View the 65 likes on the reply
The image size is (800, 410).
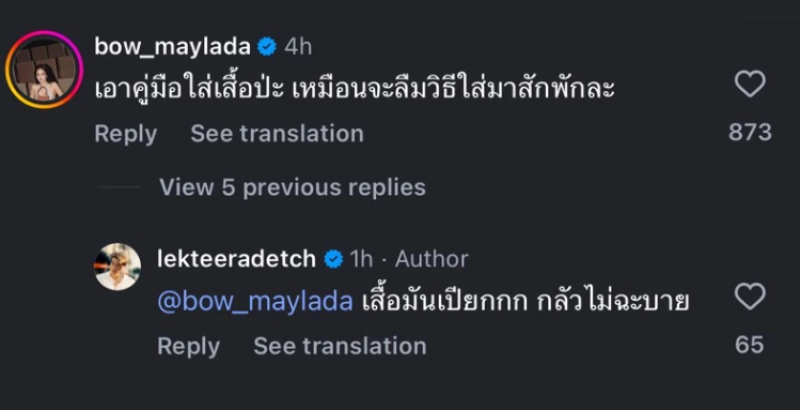[x=749, y=345]
